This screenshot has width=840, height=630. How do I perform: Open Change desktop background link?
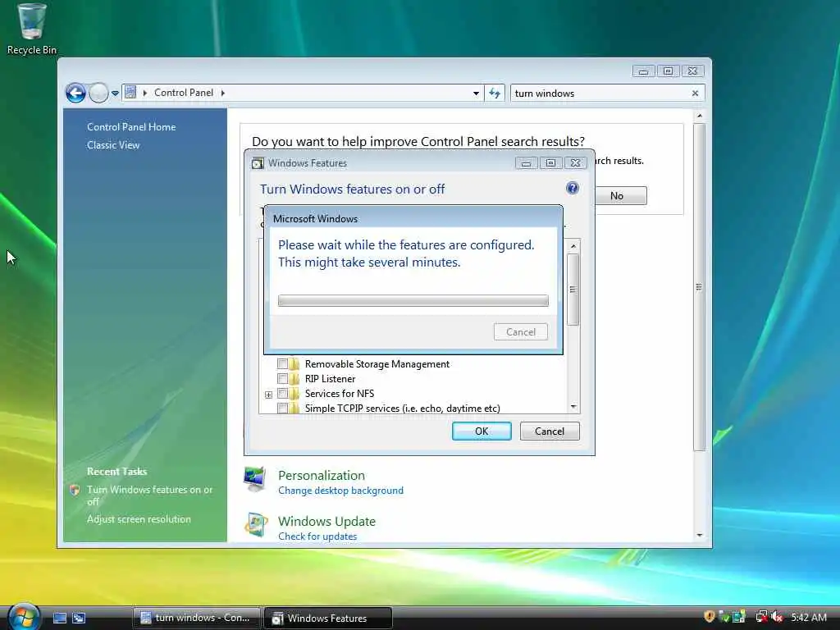point(340,491)
